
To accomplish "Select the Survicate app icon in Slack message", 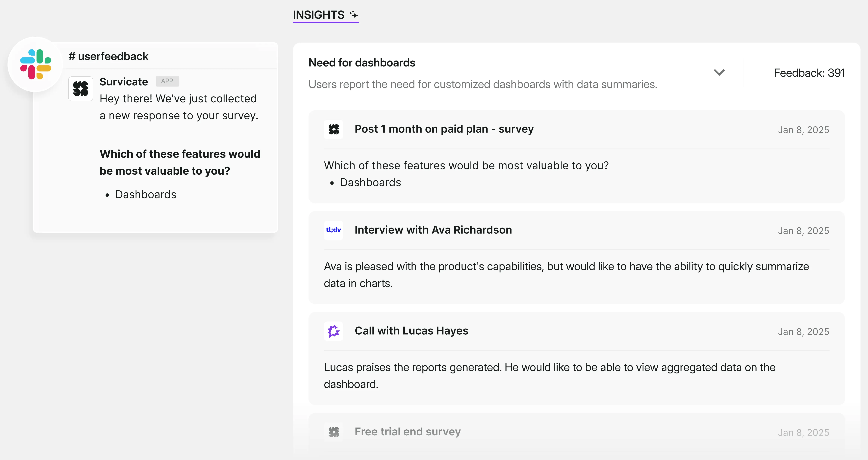I will pyautogui.click(x=80, y=89).
